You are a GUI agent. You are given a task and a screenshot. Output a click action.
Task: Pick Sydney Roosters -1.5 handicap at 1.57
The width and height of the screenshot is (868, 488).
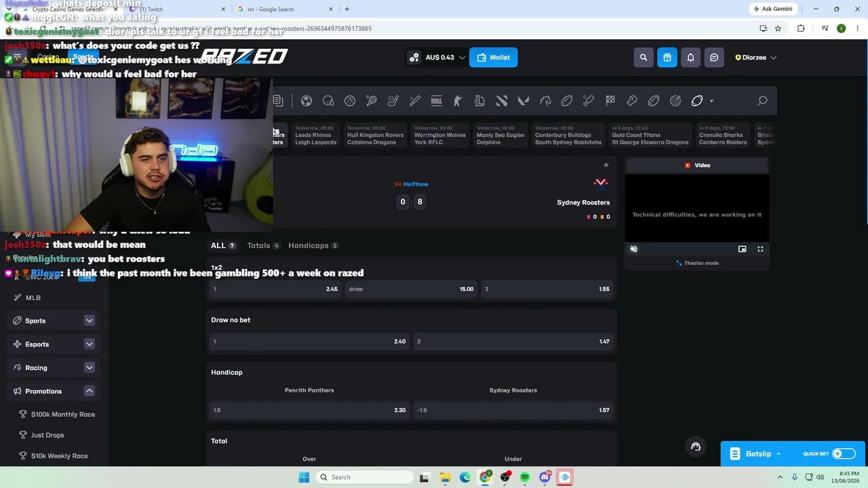coord(513,410)
